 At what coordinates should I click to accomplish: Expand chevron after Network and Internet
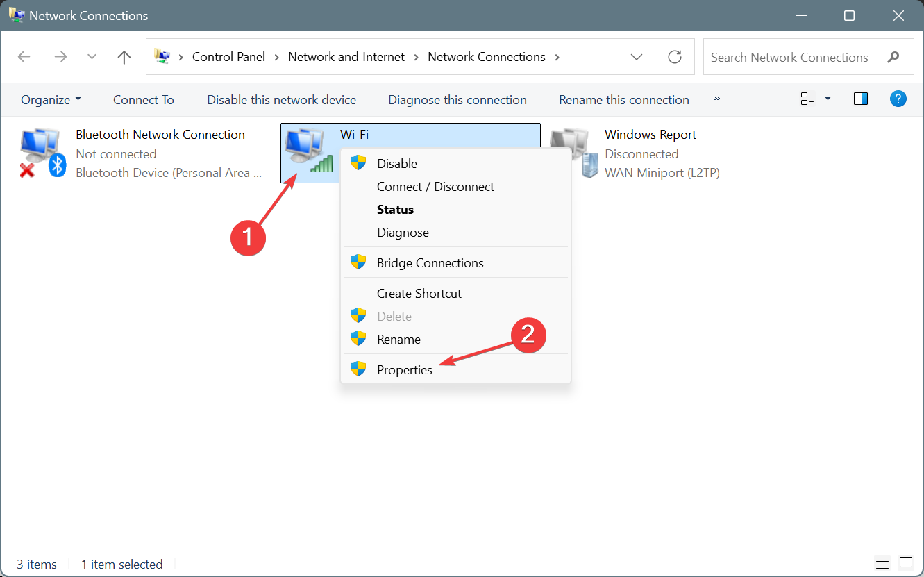416,57
